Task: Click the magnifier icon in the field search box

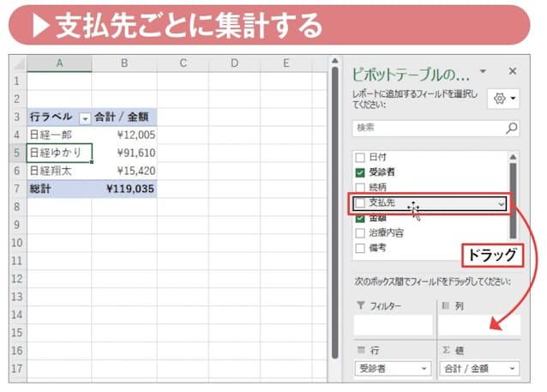Action: pos(511,128)
